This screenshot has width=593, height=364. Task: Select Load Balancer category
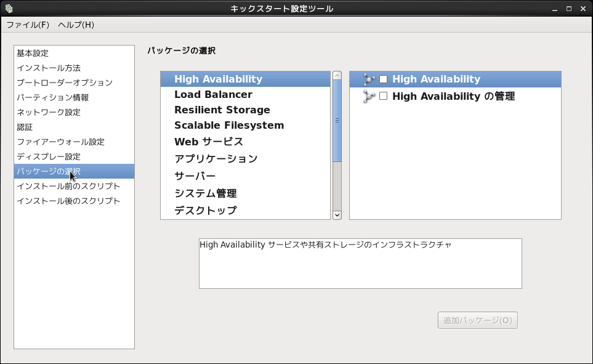tap(213, 95)
